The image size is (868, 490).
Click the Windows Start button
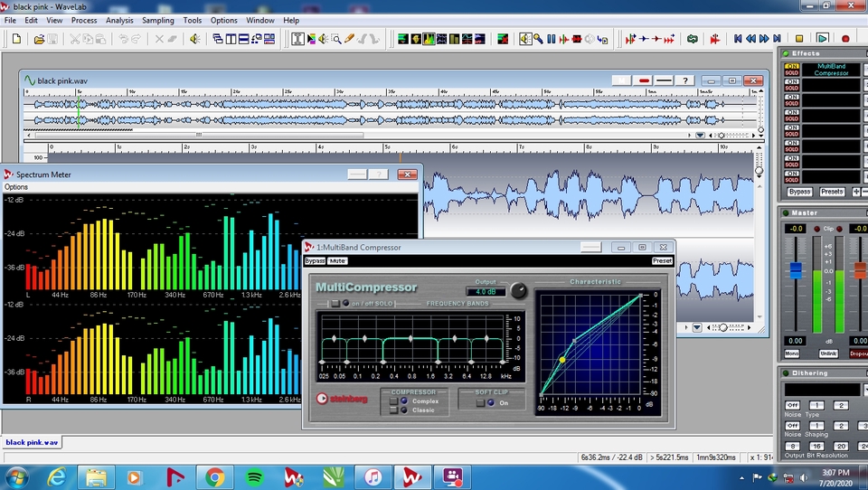pyautogui.click(x=15, y=476)
